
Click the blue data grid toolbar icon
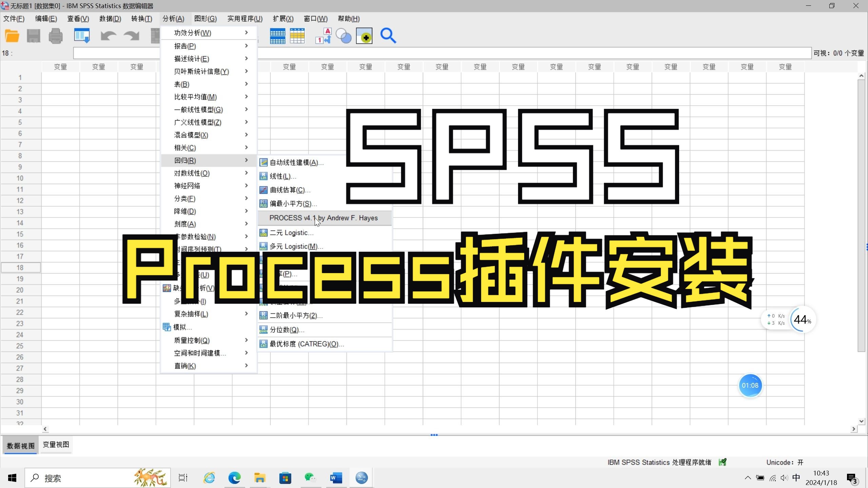[277, 36]
